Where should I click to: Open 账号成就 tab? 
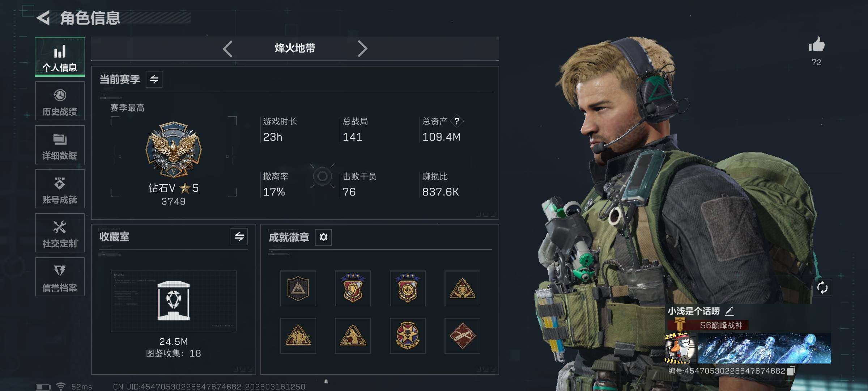pyautogui.click(x=60, y=189)
